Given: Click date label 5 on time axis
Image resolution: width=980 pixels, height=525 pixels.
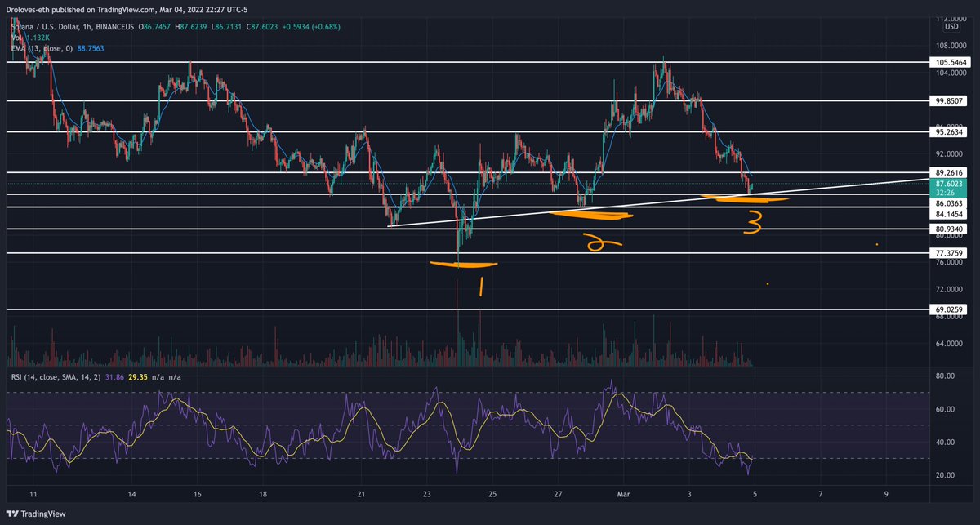Looking at the screenshot, I should point(755,495).
